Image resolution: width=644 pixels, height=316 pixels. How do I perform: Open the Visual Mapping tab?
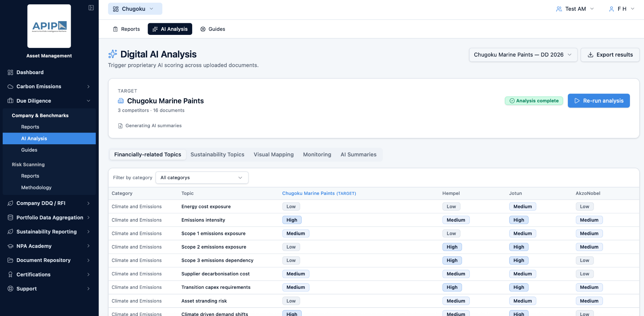pos(274,155)
